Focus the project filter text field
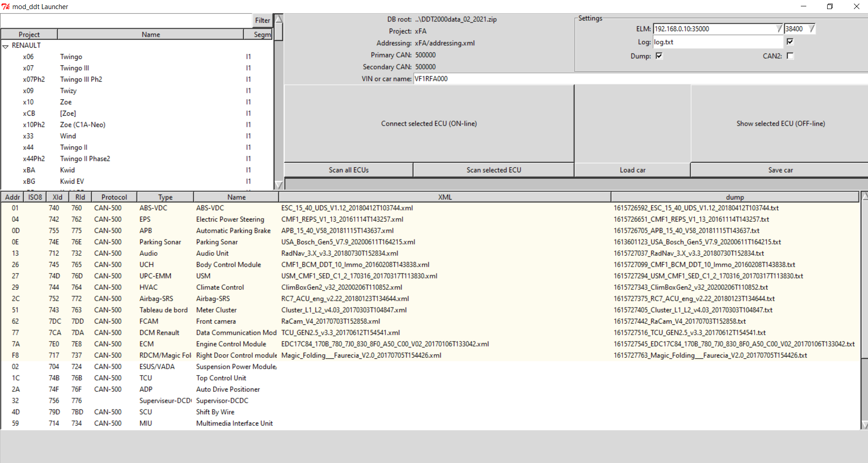This screenshot has height=463, width=868. pos(126,20)
